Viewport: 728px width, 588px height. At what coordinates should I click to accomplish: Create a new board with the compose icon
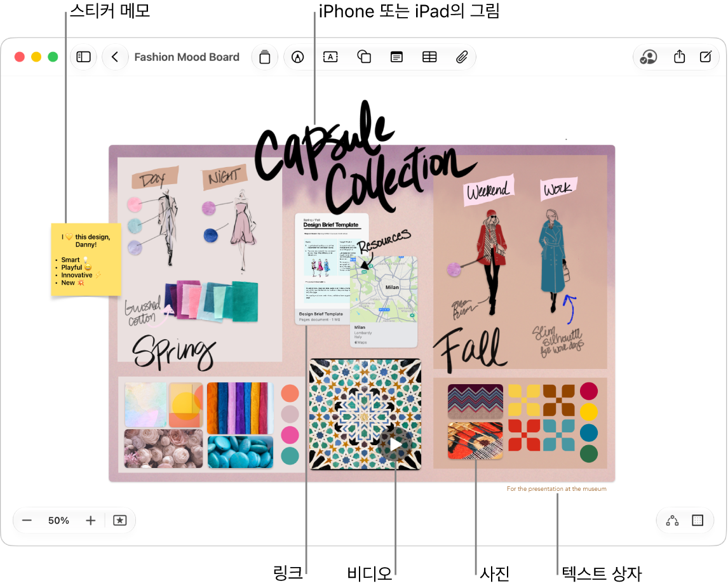tap(705, 57)
